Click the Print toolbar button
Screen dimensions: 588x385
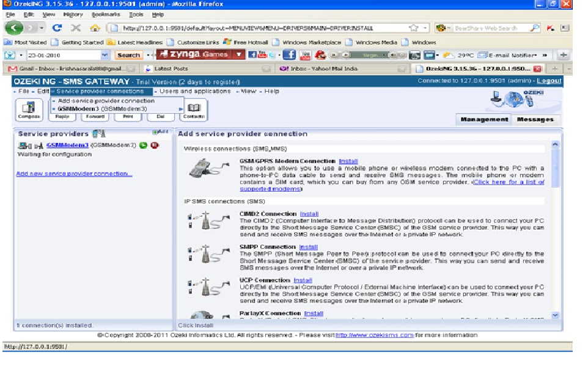128,117
